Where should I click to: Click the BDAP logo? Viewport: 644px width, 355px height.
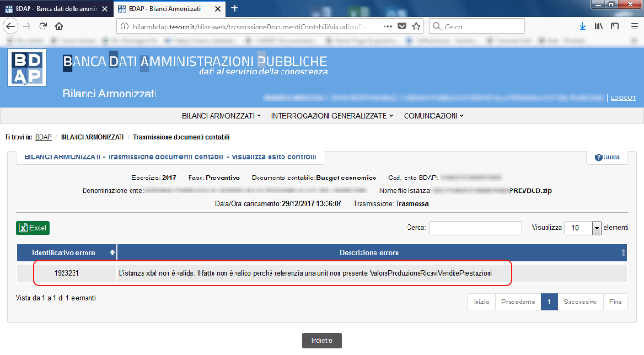point(27,68)
